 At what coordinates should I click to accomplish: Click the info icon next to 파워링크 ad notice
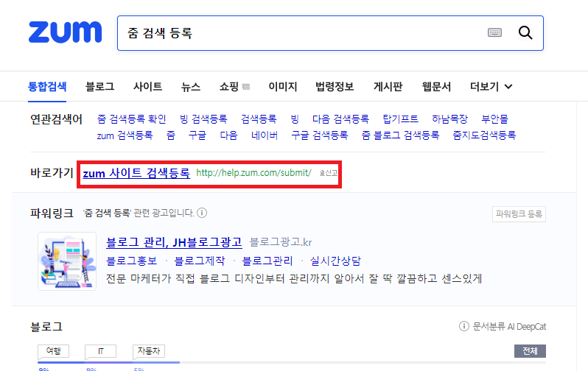click(x=202, y=213)
